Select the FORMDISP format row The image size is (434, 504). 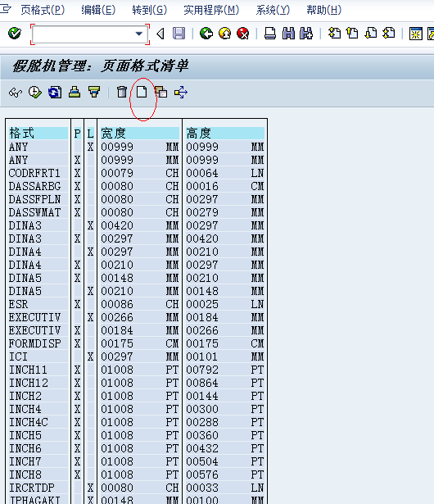click(136, 343)
